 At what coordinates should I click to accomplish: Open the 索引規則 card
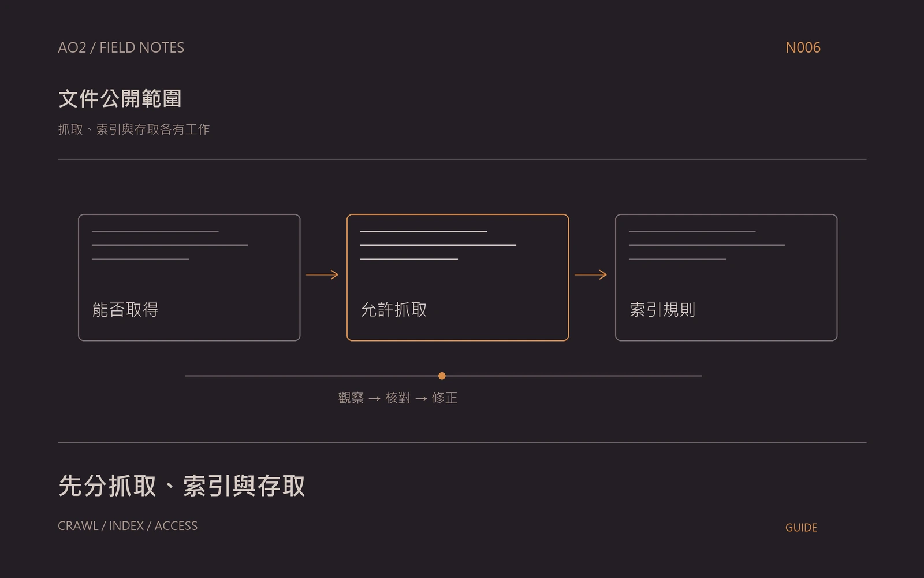pos(726,277)
